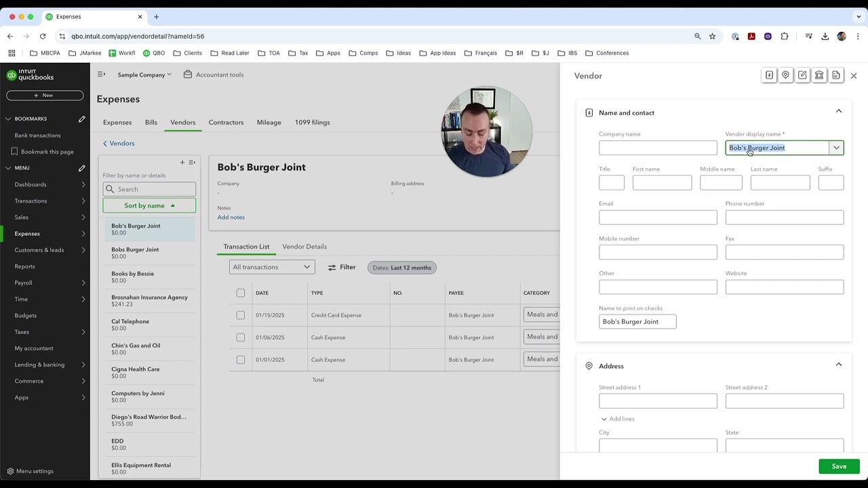Click Name to print on checks field

pyautogui.click(x=637, y=321)
